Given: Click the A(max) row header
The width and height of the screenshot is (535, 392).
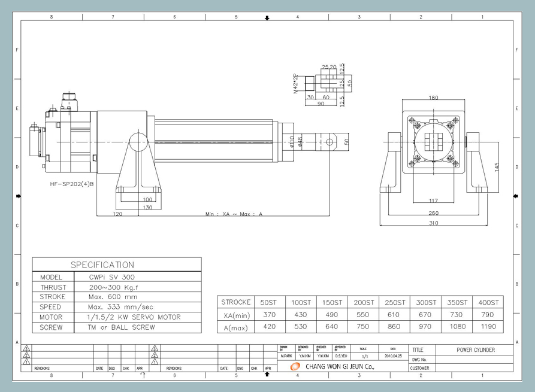Looking at the screenshot, I should (236, 328).
